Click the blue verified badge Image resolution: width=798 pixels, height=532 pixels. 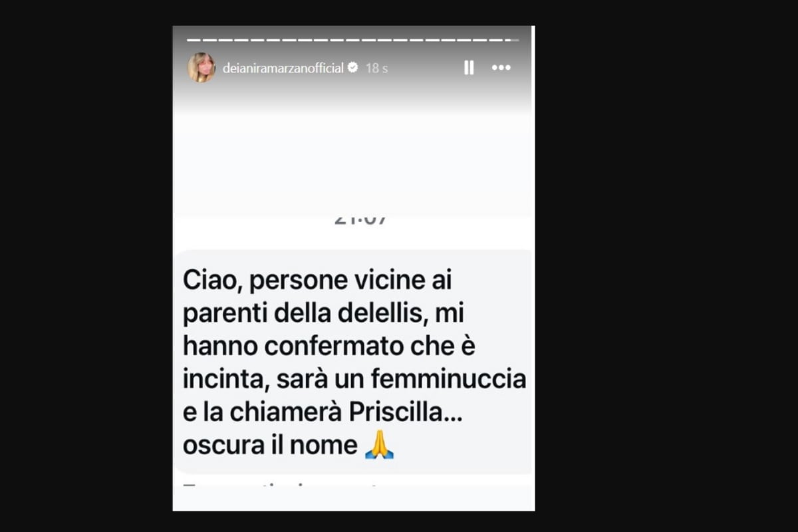click(353, 68)
